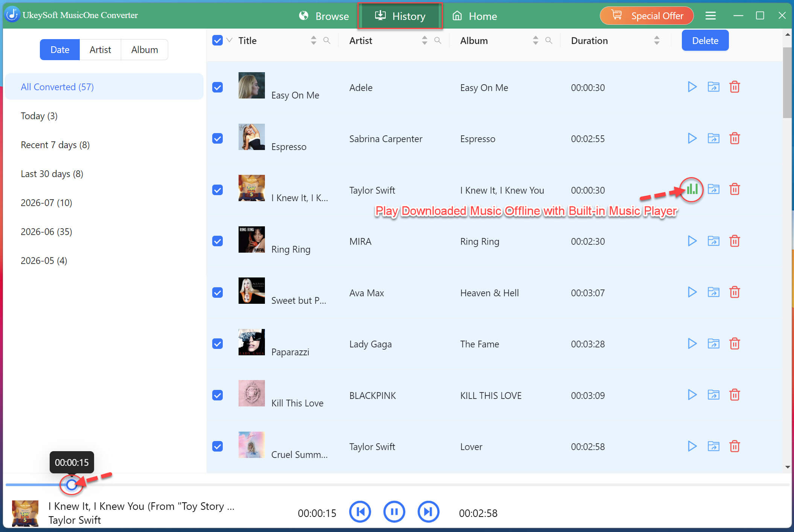The width and height of the screenshot is (794, 532).
Task: Search by album magnifier icon
Action: point(549,40)
